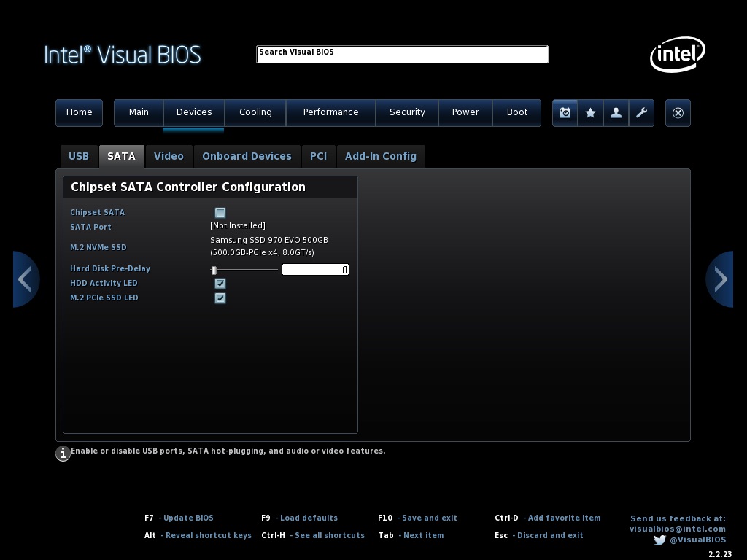Go to next page with right arrow

[719, 279]
